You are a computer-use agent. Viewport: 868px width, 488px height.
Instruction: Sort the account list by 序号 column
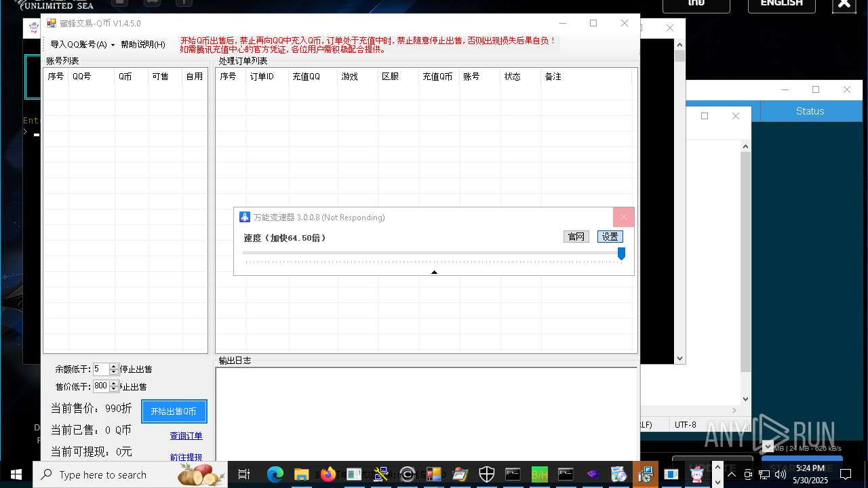56,77
